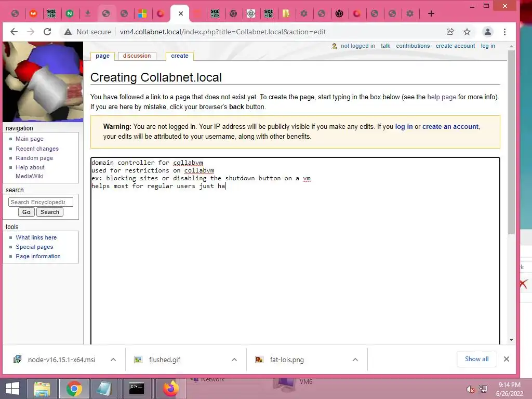Click the Go button under search
Viewport: 532px width, 399px height.
click(x=26, y=212)
